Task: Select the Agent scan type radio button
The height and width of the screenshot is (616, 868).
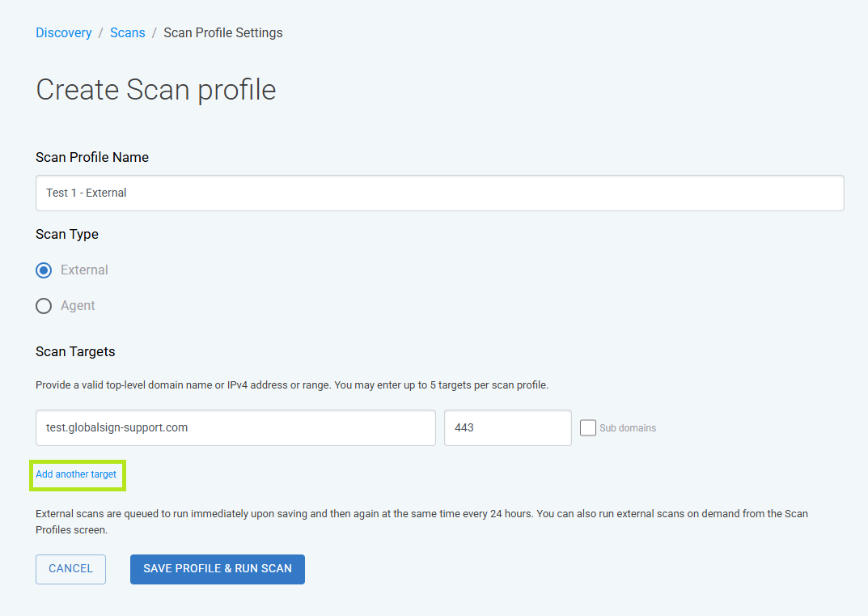Action: point(44,306)
